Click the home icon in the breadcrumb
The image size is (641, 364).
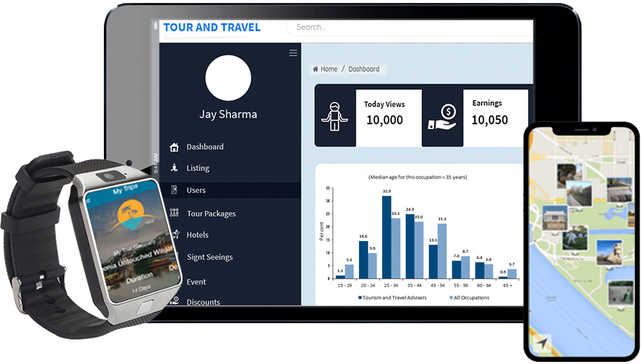(x=315, y=69)
